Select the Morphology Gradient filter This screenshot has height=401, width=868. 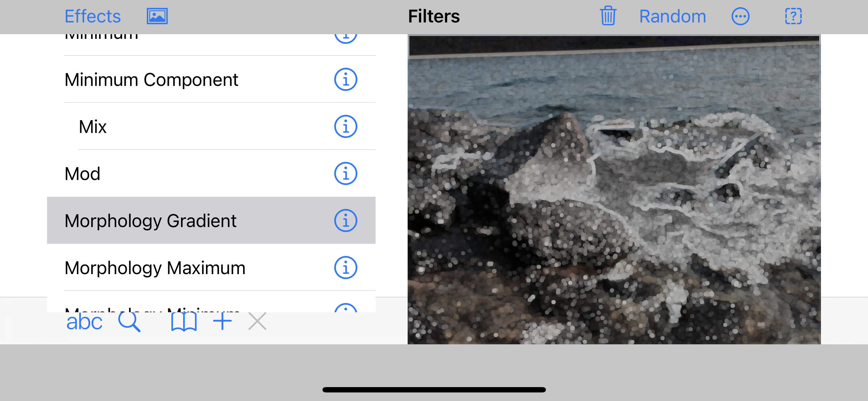150,221
